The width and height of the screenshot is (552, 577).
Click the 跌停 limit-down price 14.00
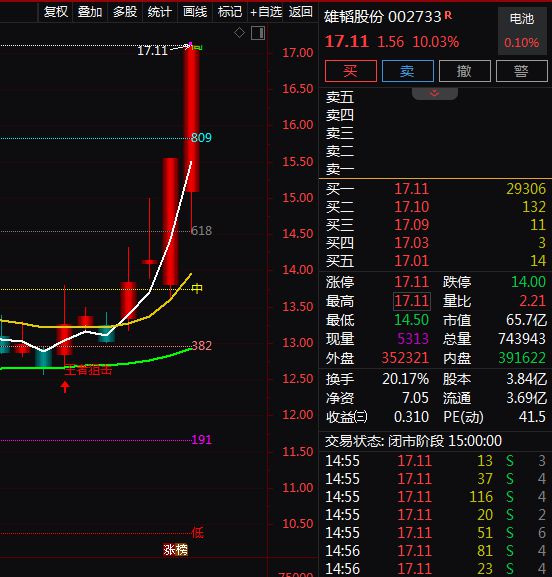click(x=528, y=282)
